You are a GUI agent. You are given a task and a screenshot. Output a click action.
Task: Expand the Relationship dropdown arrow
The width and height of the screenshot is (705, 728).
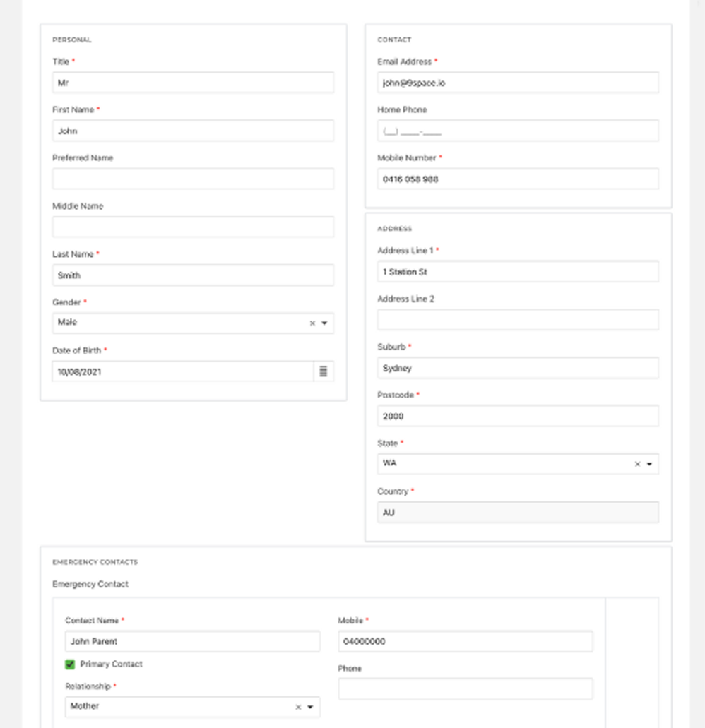310,707
